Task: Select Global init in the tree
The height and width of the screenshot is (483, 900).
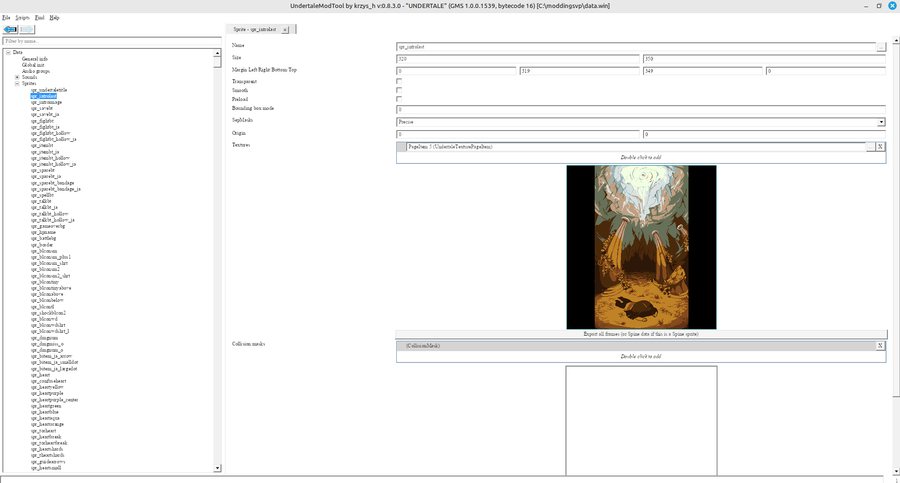Action: tap(33, 65)
